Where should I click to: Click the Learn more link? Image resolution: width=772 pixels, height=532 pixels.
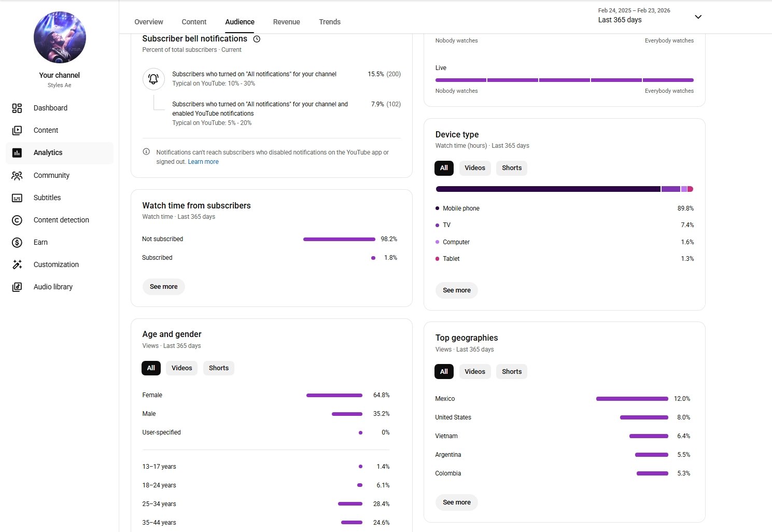(x=203, y=162)
